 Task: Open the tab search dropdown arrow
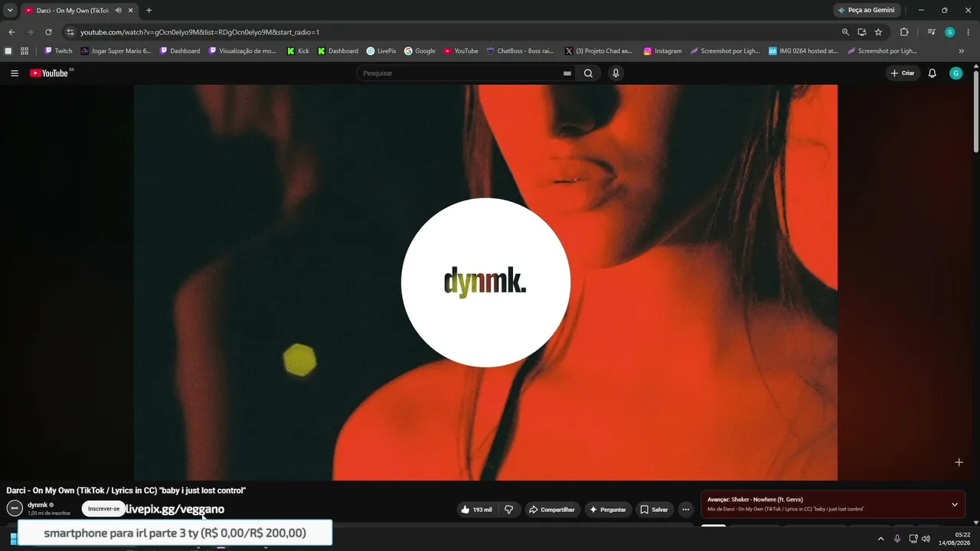(10, 11)
